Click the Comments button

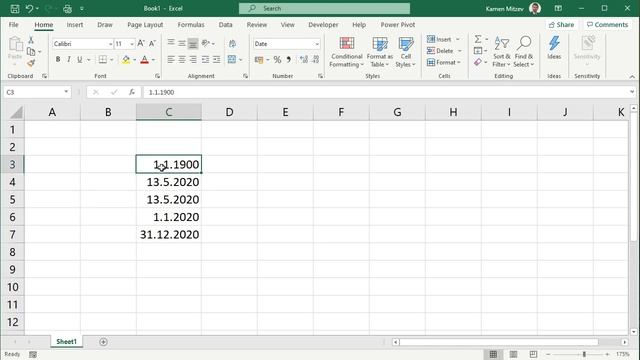[607, 25]
